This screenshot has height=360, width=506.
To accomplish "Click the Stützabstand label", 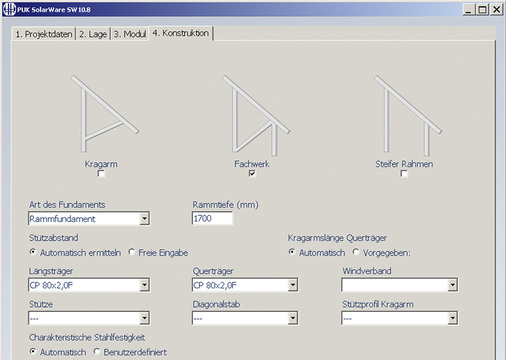I will point(54,238).
